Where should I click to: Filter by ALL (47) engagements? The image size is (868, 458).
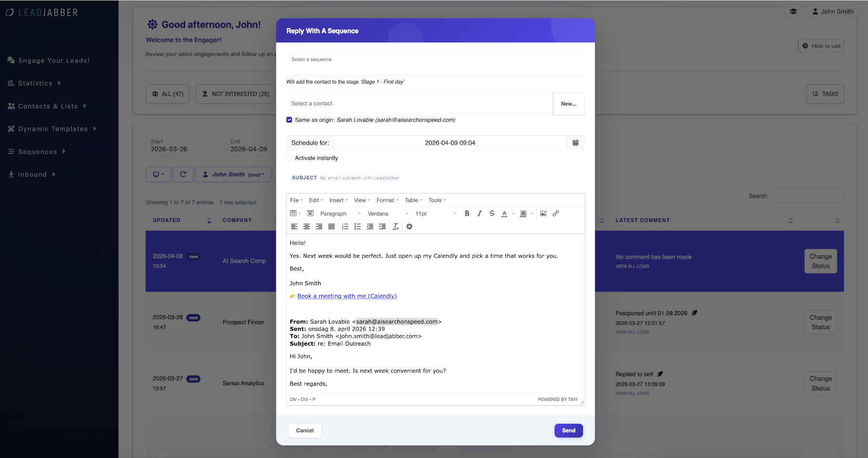click(167, 94)
